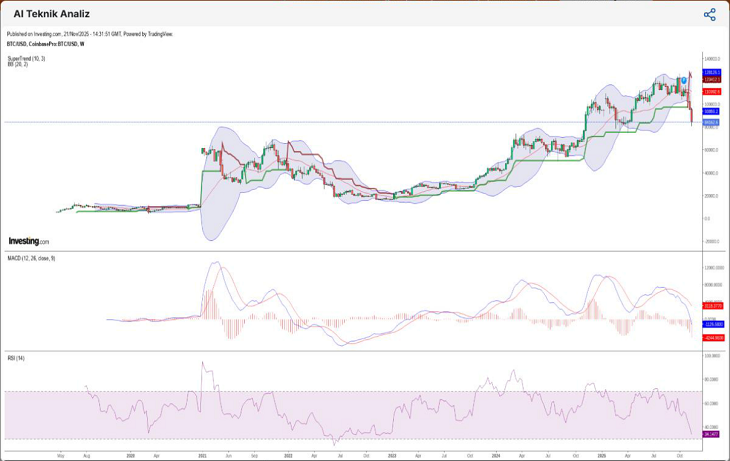
Task: Click the red MACD histogram value tag
Action: [713, 337]
